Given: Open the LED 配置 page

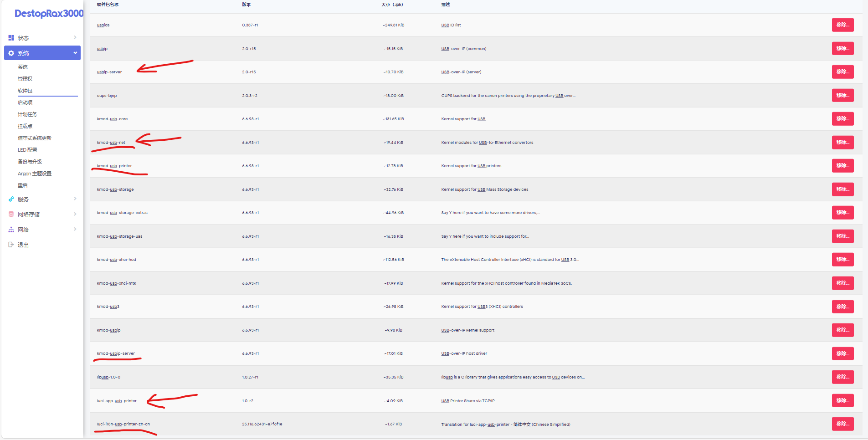Looking at the screenshot, I should tap(27, 150).
